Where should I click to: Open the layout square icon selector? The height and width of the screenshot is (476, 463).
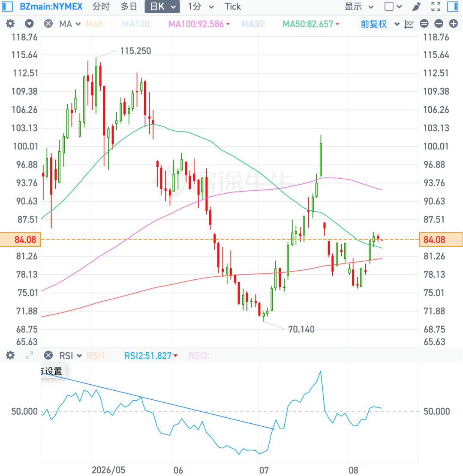click(x=389, y=6)
